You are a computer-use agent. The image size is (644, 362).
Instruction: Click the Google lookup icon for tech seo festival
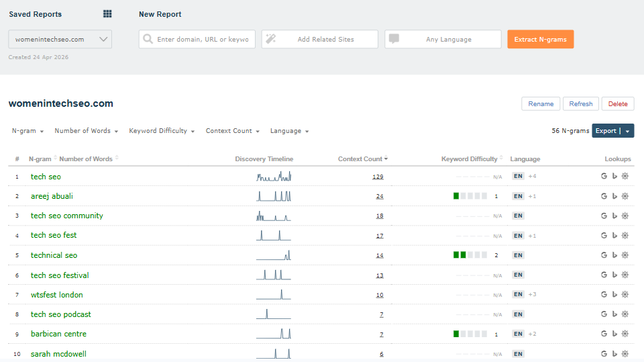[x=604, y=275]
